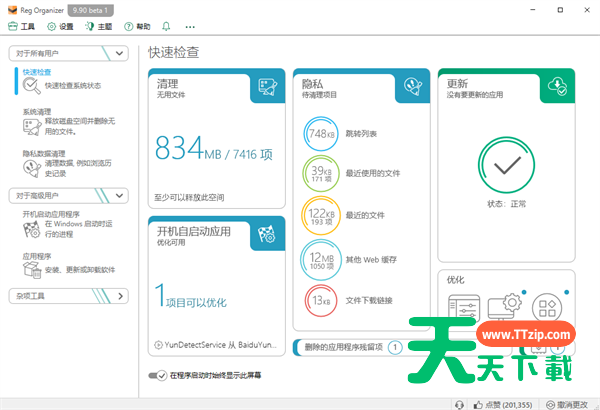Click the 优化 card title
The height and width of the screenshot is (410, 600).
(455, 280)
